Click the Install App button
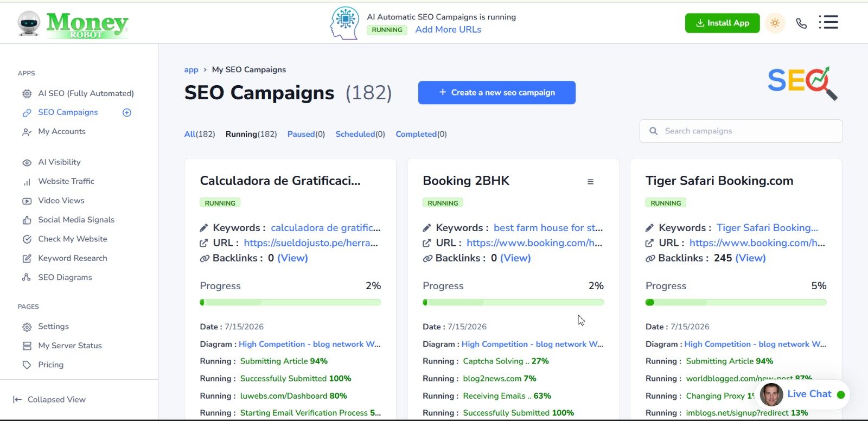Viewport: 868px width, 421px height. [722, 23]
